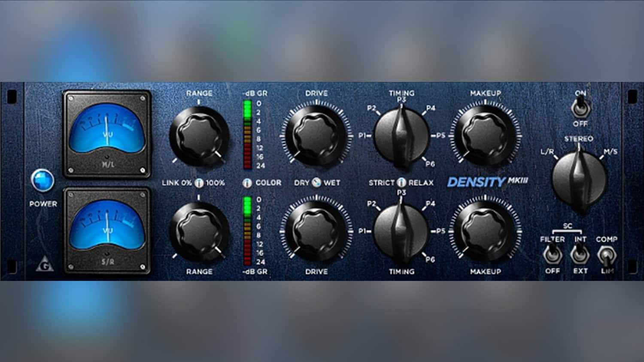
Task: Click the lower dB GR LED meter
Action: [247, 231]
